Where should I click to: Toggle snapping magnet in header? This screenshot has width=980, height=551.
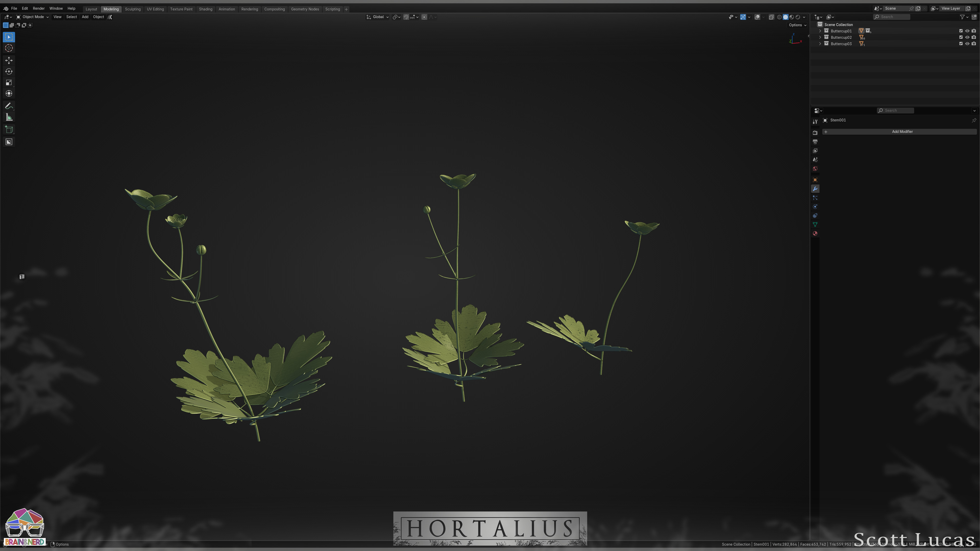(406, 17)
